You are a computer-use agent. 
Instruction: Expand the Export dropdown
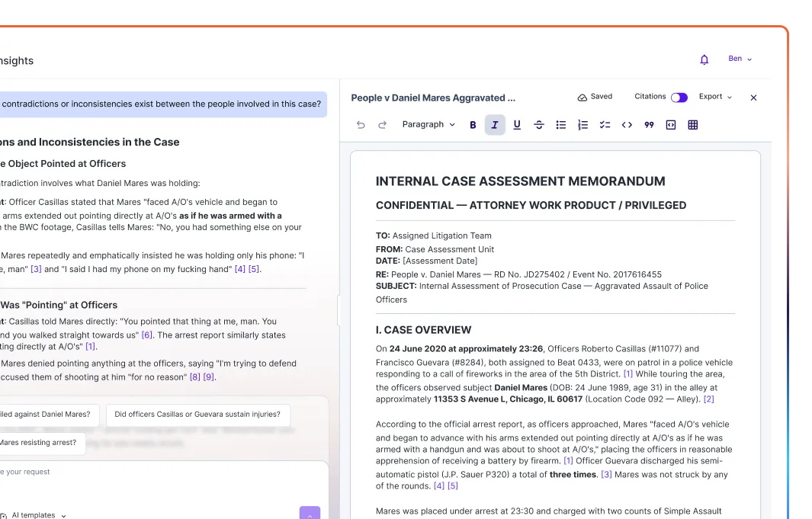(715, 97)
